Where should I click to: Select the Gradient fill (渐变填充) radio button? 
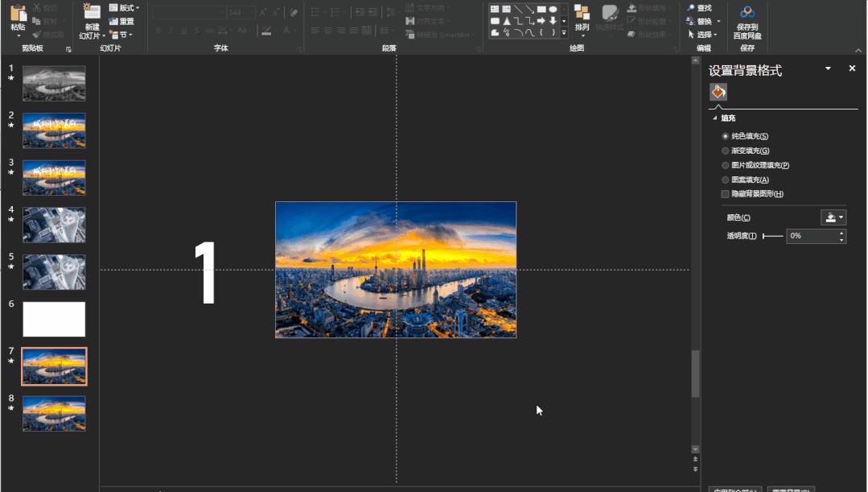tap(726, 151)
